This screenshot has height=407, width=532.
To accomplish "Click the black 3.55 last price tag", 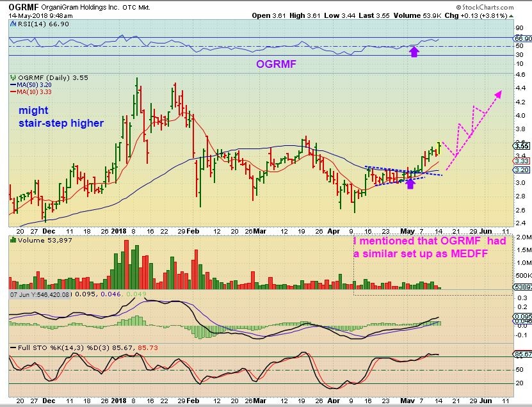I will pyautogui.click(x=520, y=145).
